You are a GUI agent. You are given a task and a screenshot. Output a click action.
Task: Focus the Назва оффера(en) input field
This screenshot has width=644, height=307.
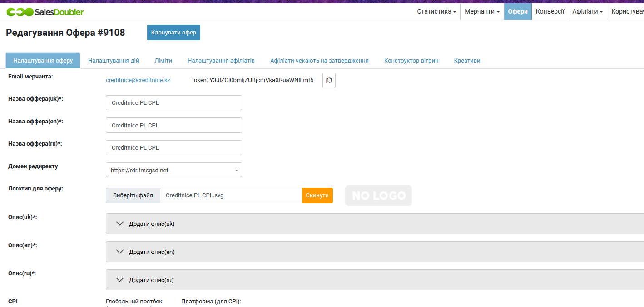tap(174, 125)
